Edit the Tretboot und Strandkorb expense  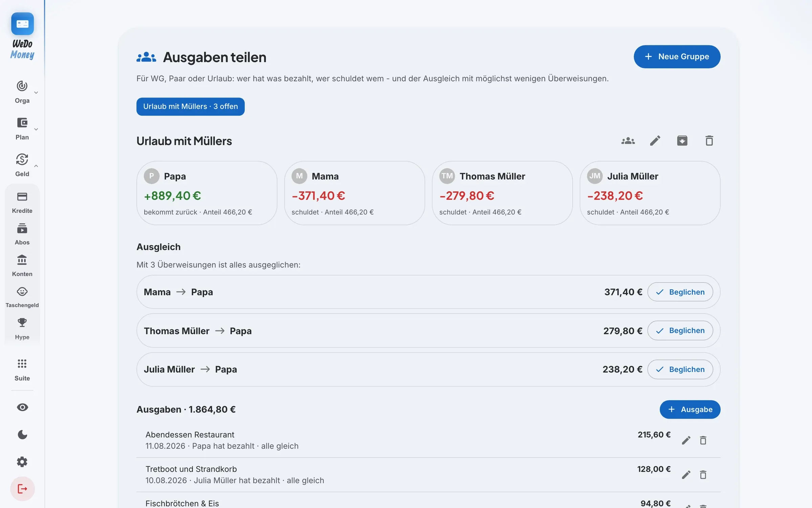pyautogui.click(x=686, y=475)
